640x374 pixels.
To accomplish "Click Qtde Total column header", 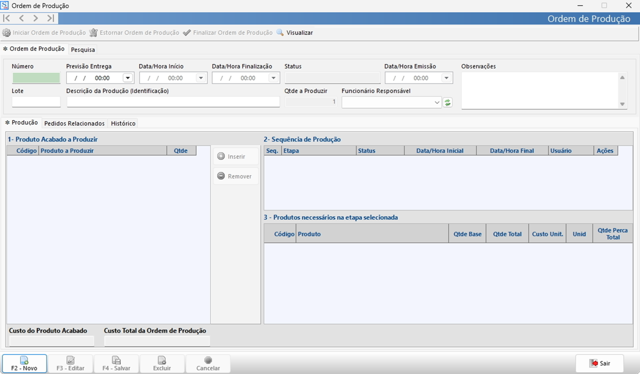I will [507, 234].
